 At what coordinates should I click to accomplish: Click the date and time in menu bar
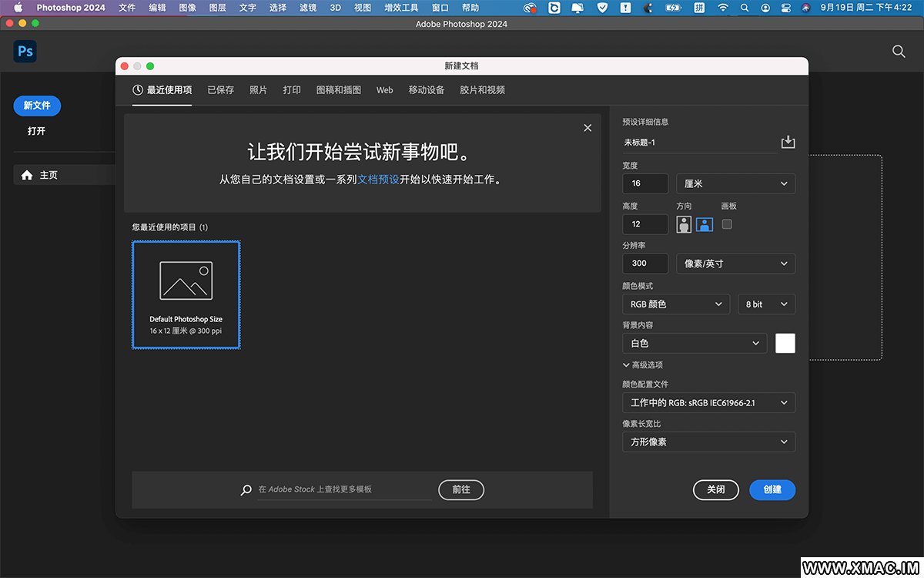coord(868,8)
